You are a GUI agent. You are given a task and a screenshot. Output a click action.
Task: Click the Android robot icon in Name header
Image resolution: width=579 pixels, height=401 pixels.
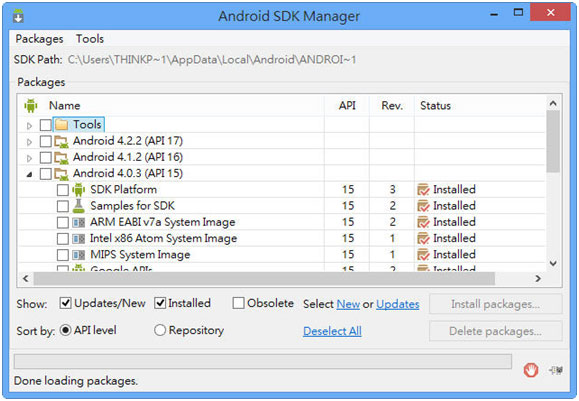31,106
